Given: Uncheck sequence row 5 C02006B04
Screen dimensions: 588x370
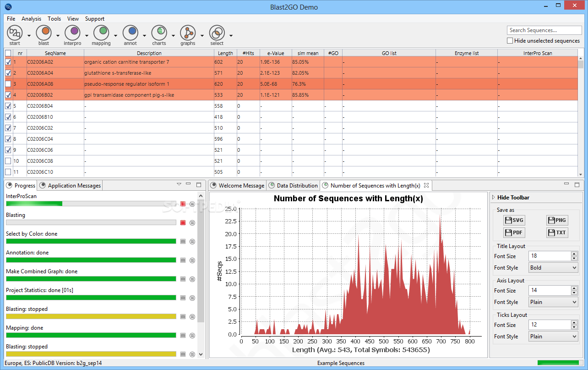Looking at the screenshot, I should click(x=8, y=106).
